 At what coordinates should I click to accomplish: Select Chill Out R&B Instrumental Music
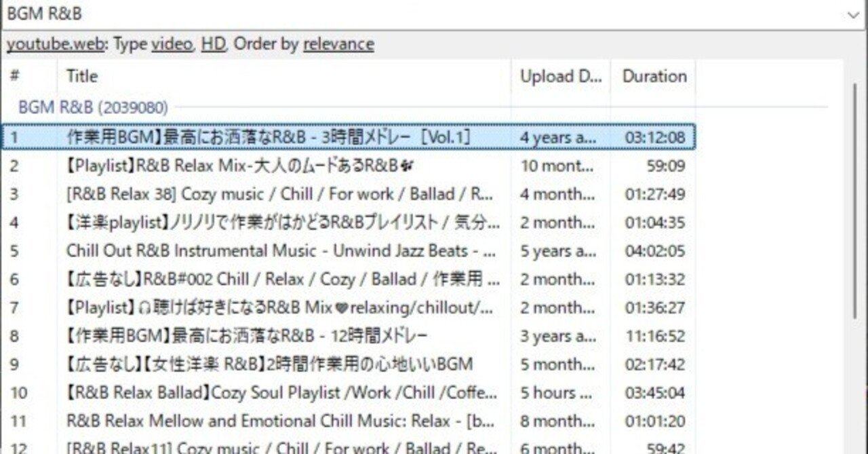pyautogui.click(x=271, y=251)
